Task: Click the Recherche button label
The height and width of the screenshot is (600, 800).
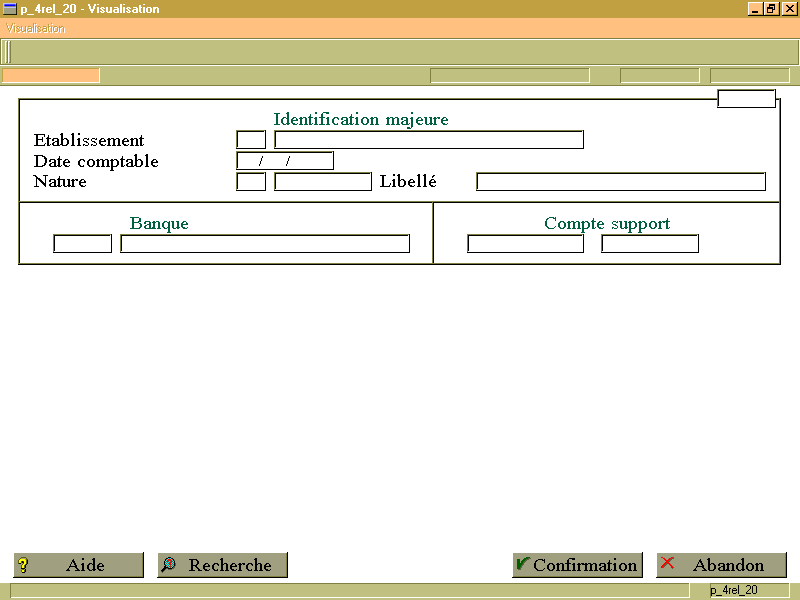Action: [230, 565]
